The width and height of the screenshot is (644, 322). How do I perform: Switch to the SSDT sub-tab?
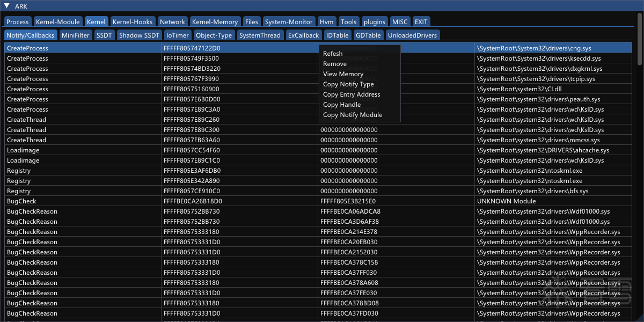(x=104, y=35)
